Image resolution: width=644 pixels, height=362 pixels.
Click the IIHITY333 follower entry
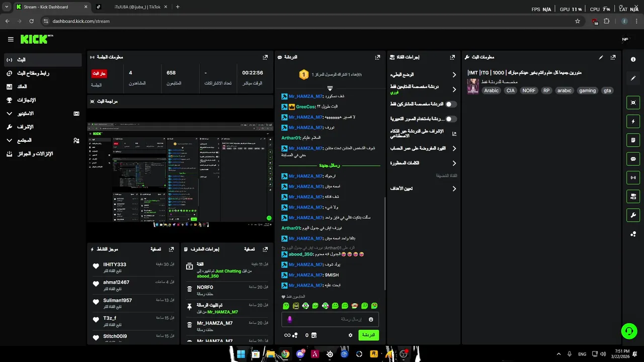tap(133, 266)
